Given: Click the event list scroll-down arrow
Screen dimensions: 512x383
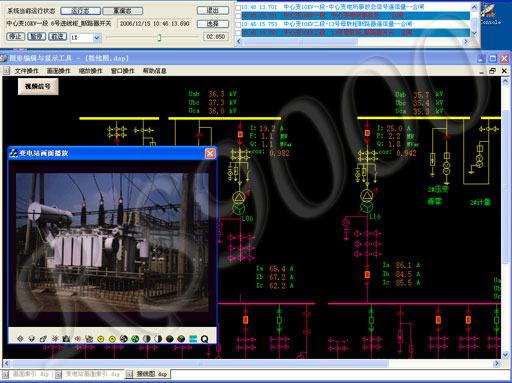Looking at the screenshot, I should (474, 33).
